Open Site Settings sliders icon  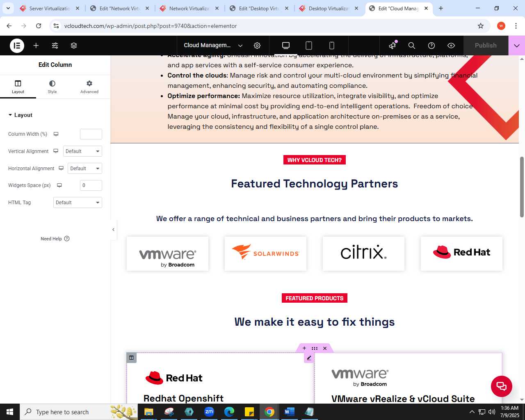tap(55, 46)
